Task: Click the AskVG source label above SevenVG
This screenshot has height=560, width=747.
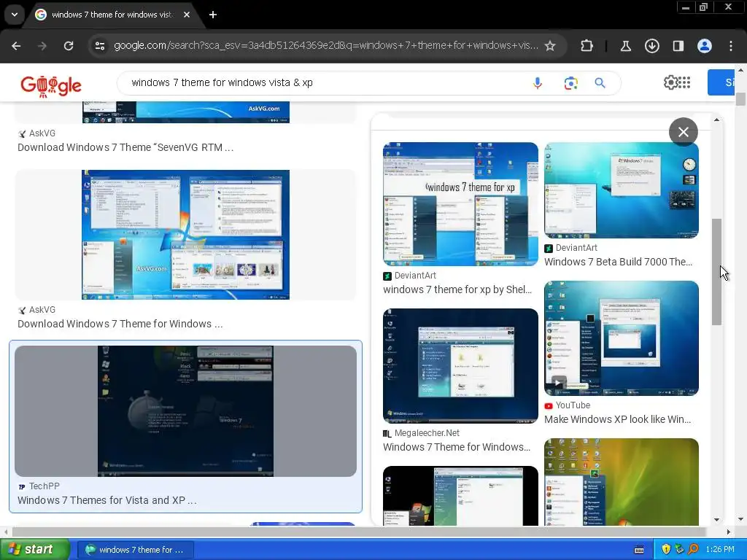Action: [x=42, y=133]
